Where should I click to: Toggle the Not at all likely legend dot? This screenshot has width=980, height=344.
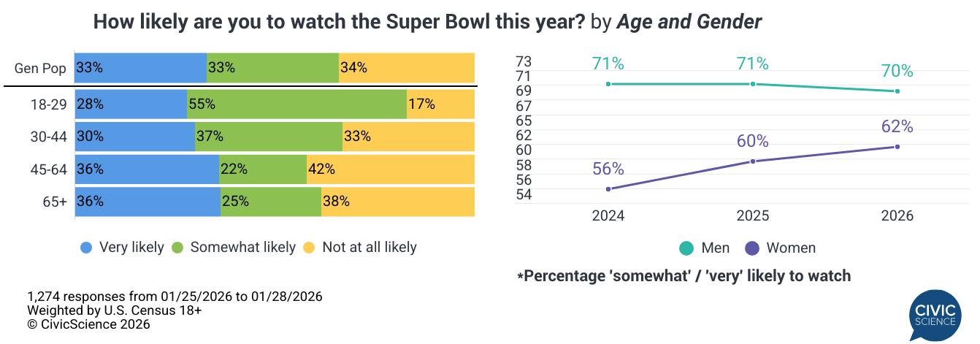(309, 248)
